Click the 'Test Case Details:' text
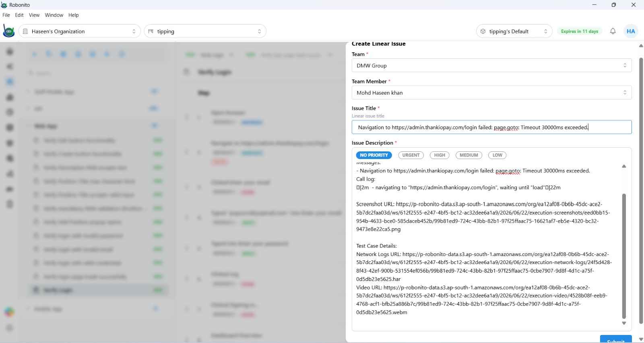This screenshot has height=343, width=644. 376,246
